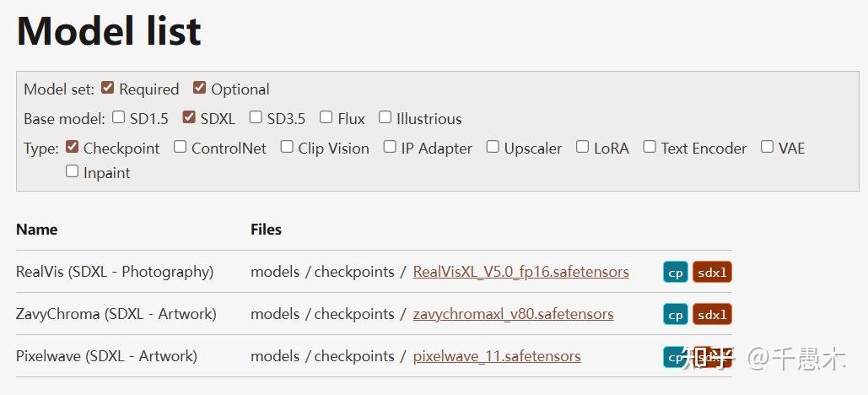Toggle the ControlNet type checkbox
The width and height of the screenshot is (868, 395).
180,147
